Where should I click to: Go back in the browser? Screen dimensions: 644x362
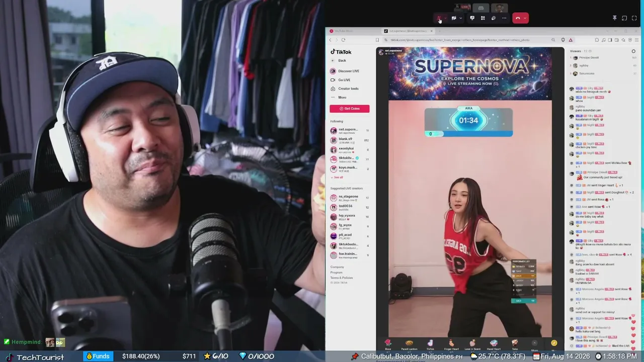click(331, 40)
